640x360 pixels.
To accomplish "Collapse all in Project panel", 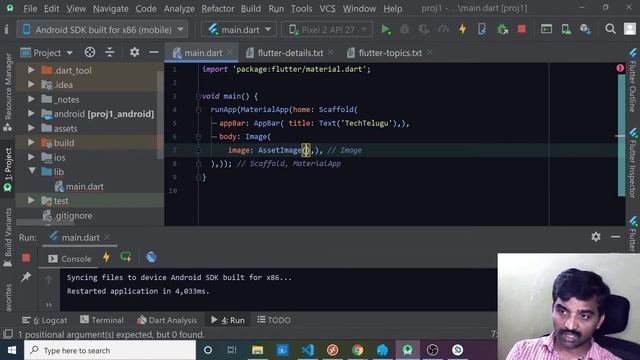I will (x=109, y=52).
